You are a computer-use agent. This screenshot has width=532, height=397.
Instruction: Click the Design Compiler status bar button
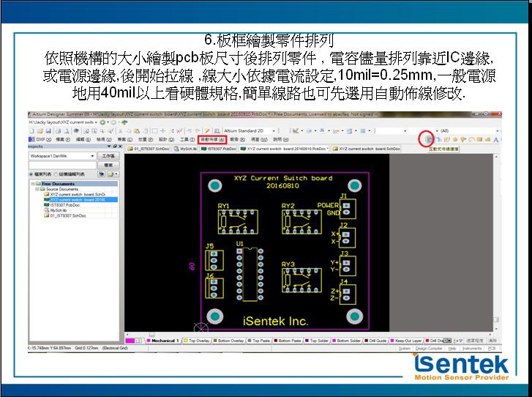click(429, 349)
